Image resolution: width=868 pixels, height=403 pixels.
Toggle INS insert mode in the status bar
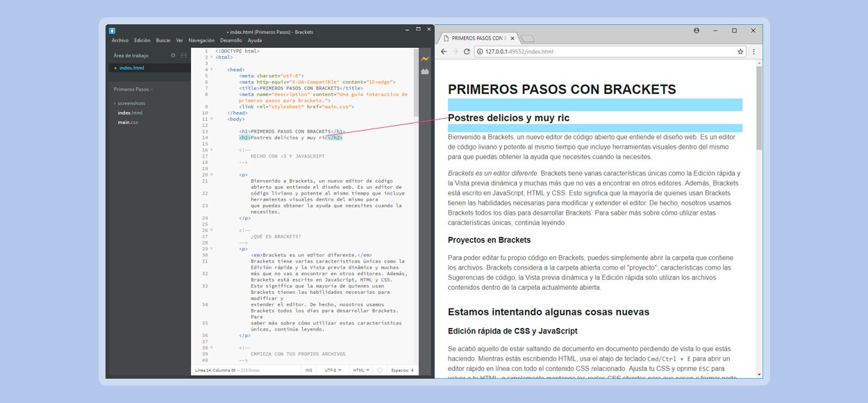[309, 370]
